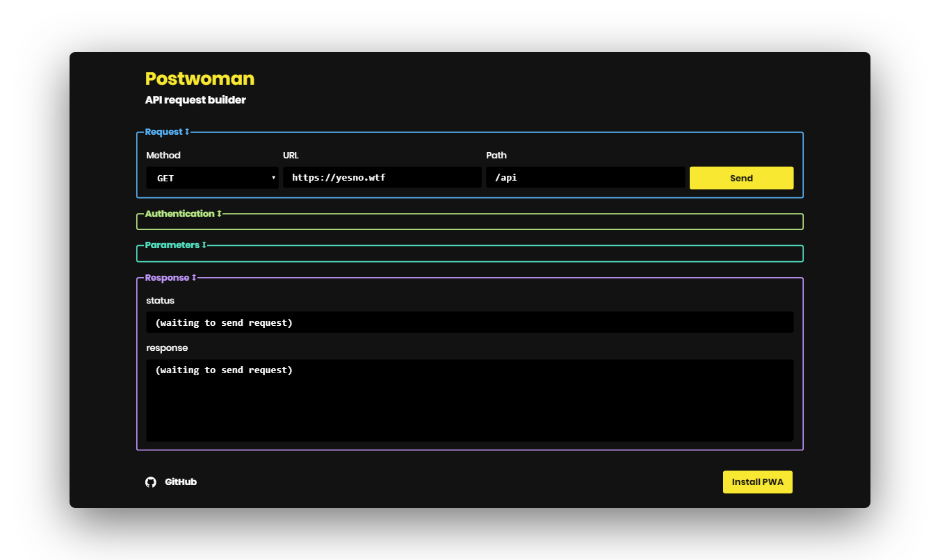Expand the Authentication section
This screenshot has width=940, height=560.
(x=183, y=214)
